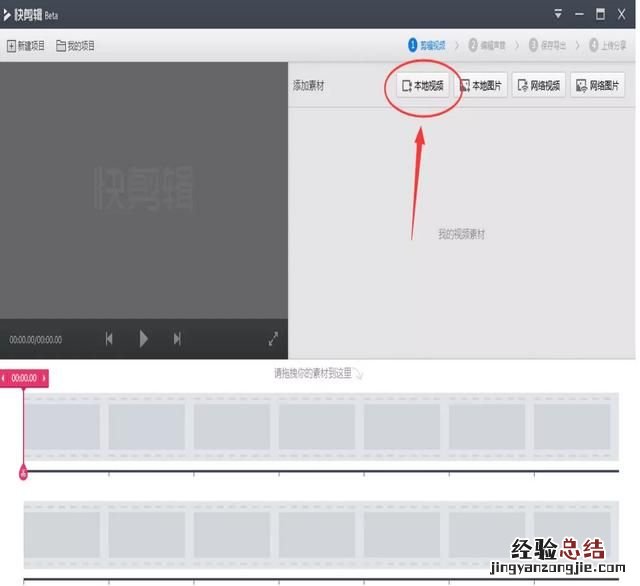This screenshot has width=640, height=586.
Task: Click the 00:00.00/00:00.00 time readout
Action: [x=36, y=340]
